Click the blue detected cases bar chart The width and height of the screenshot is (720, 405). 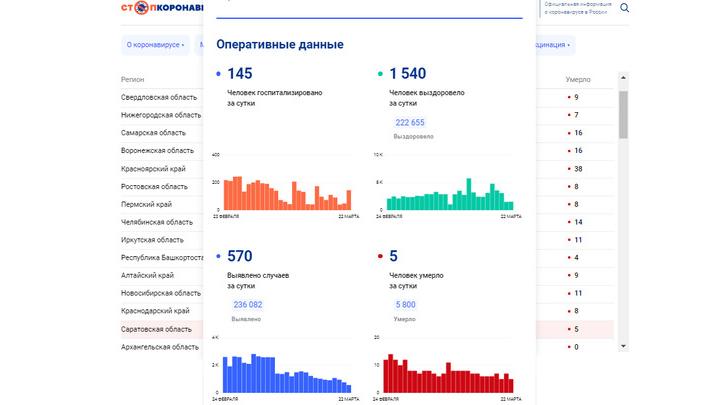click(x=286, y=373)
